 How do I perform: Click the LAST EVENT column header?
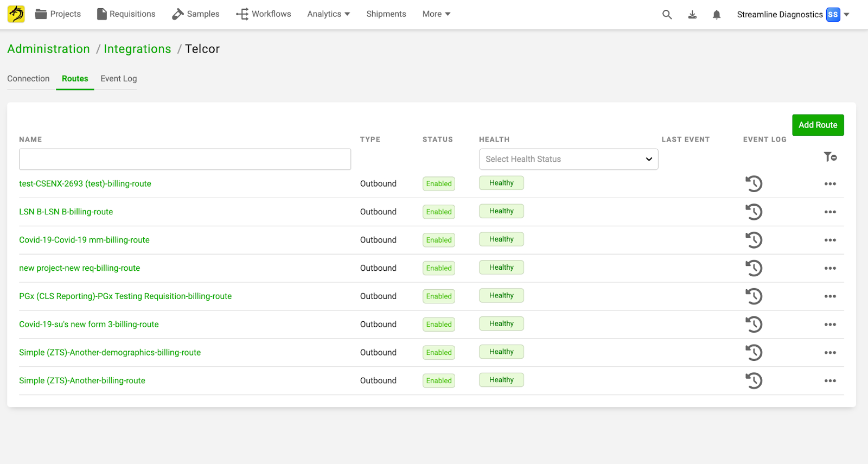point(686,139)
